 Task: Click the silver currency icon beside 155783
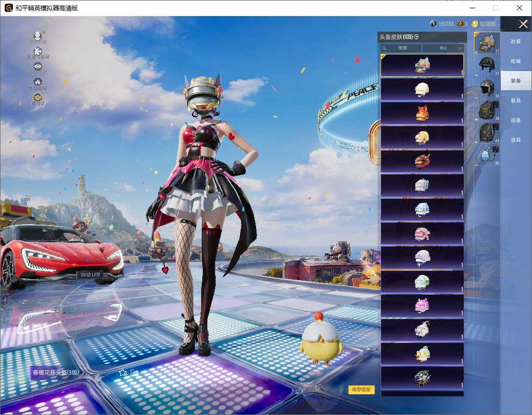point(433,24)
